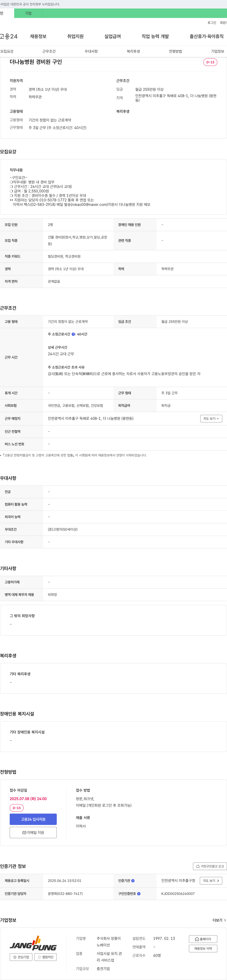Report via 거짓구인광고 신고 siren button
This screenshot has height=980, width=227.
pos(210,866)
